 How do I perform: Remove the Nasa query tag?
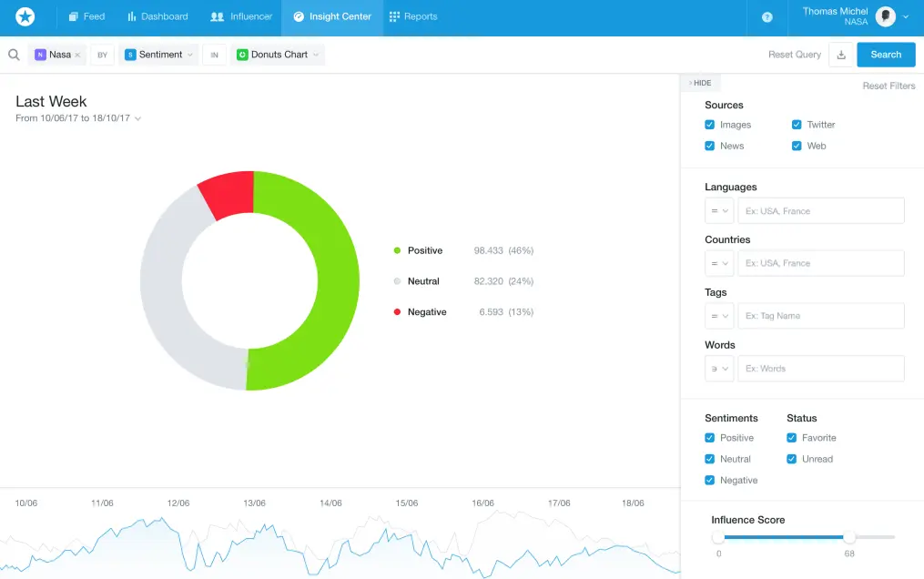point(78,56)
